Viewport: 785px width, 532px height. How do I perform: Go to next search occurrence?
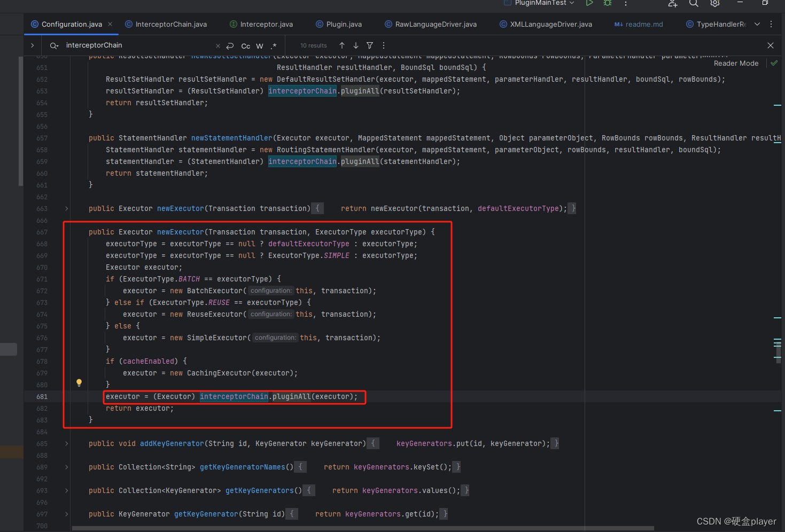[x=356, y=45]
